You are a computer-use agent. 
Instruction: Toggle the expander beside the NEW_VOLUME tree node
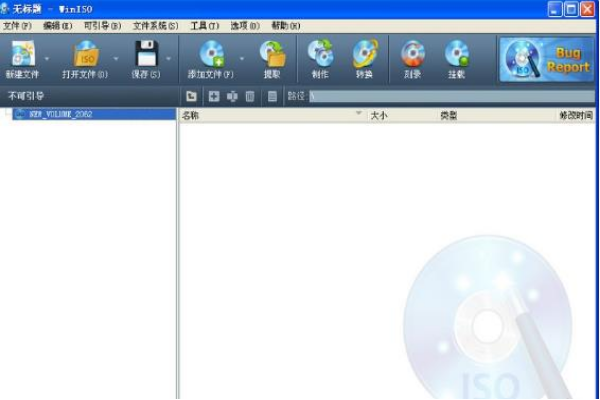point(7,114)
